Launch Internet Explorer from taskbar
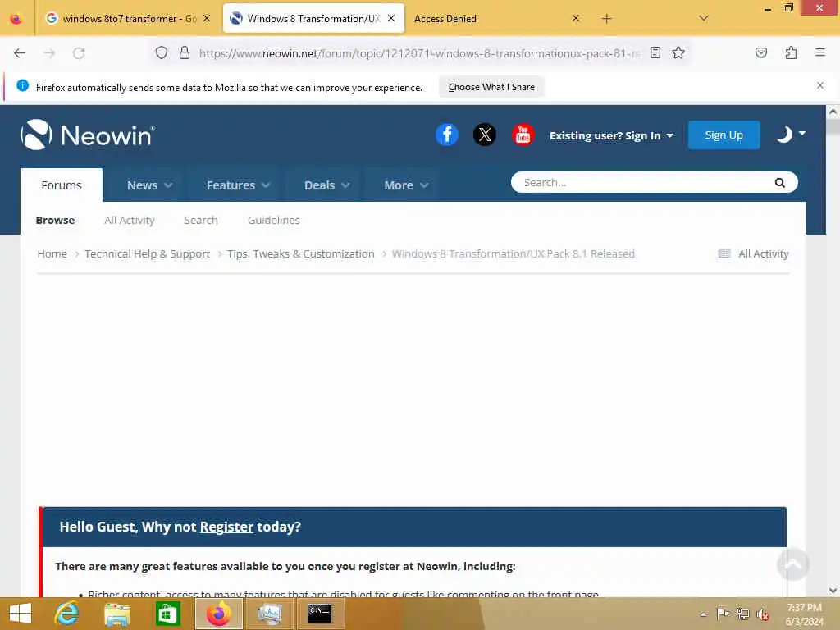The width and height of the screenshot is (840, 630). tap(67, 614)
